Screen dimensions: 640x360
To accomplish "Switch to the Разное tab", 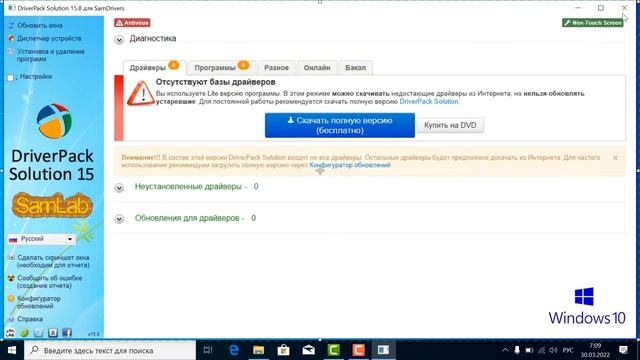I will click(x=276, y=68).
